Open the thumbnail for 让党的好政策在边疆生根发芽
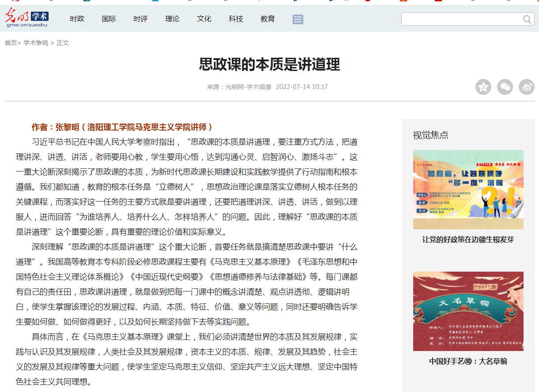The width and height of the screenshot is (539, 392). (468, 190)
